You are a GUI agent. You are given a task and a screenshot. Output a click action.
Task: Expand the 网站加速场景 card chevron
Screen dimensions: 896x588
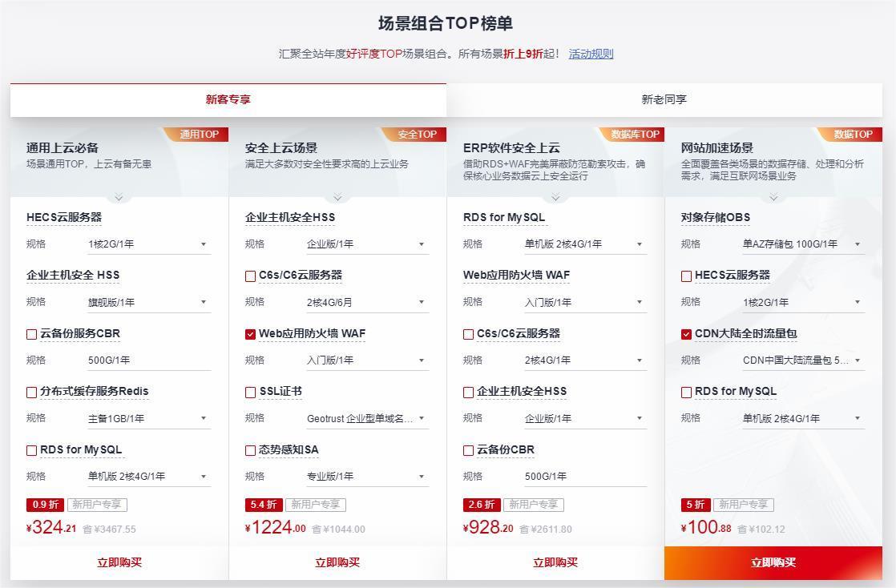[773, 197]
